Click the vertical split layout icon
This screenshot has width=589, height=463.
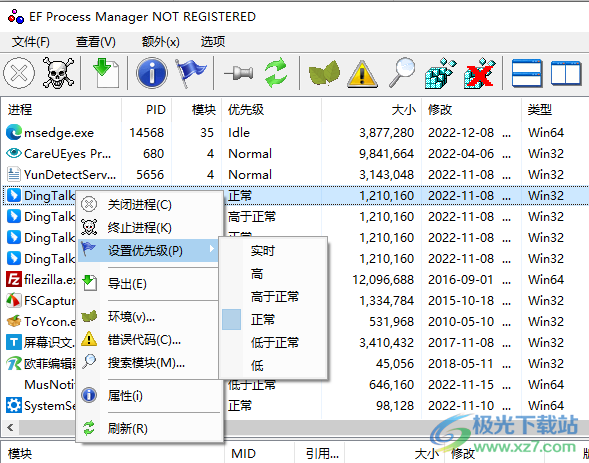566,73
